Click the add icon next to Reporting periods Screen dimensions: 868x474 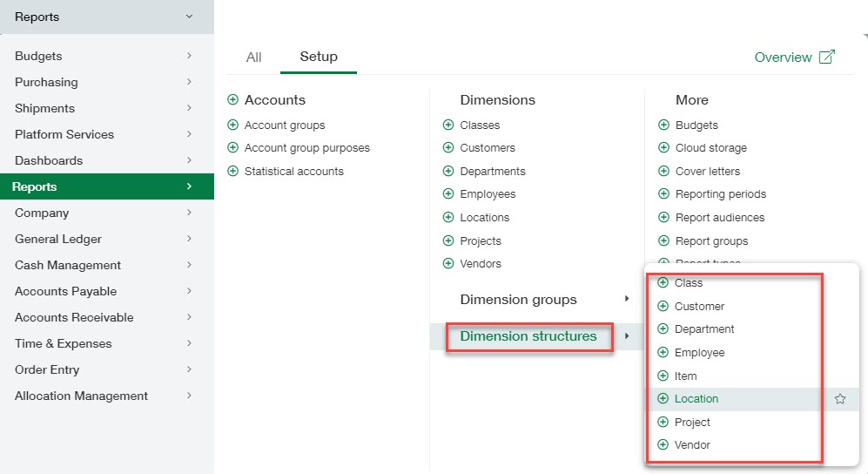[663, 194]
